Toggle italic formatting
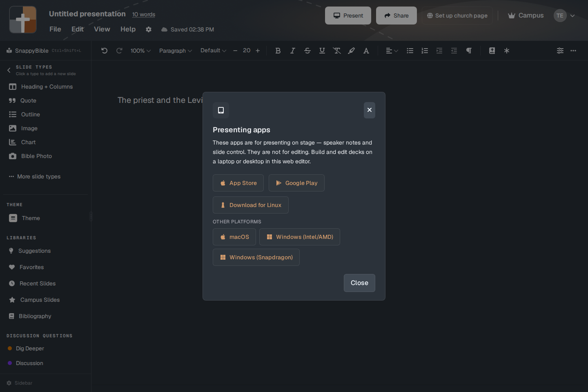This screenshot has height=392, width=588. pos(293,51)
